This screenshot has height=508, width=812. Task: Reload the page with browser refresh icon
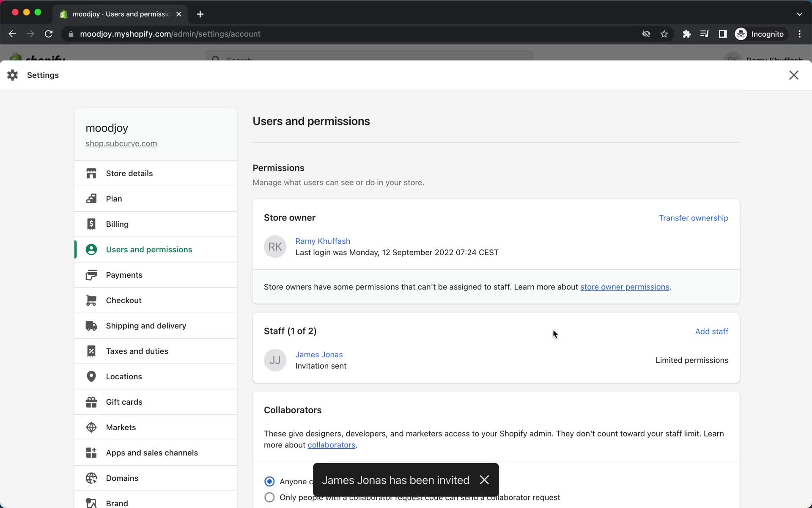click(49, 34)
